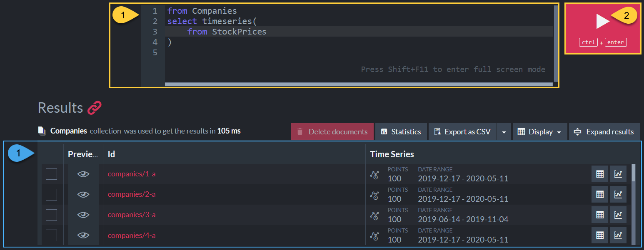
Task: Preview document companies/3-a with the eye icon
Action: click(83, 215)
